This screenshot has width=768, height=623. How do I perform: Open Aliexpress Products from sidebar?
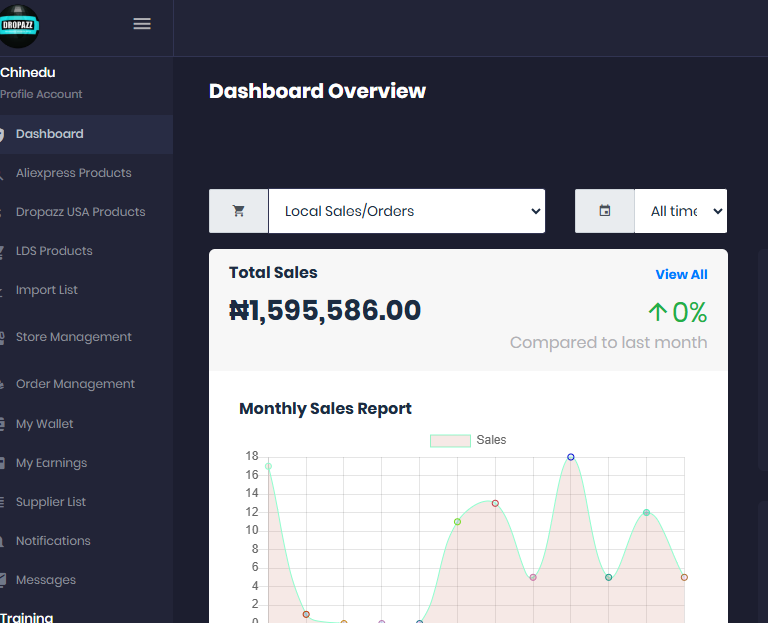(x=73, y=173)
